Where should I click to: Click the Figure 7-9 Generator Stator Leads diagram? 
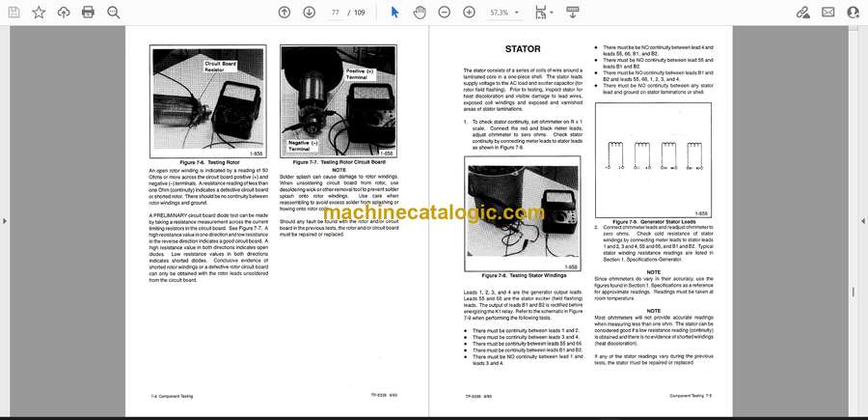click(x=653, y=160)
